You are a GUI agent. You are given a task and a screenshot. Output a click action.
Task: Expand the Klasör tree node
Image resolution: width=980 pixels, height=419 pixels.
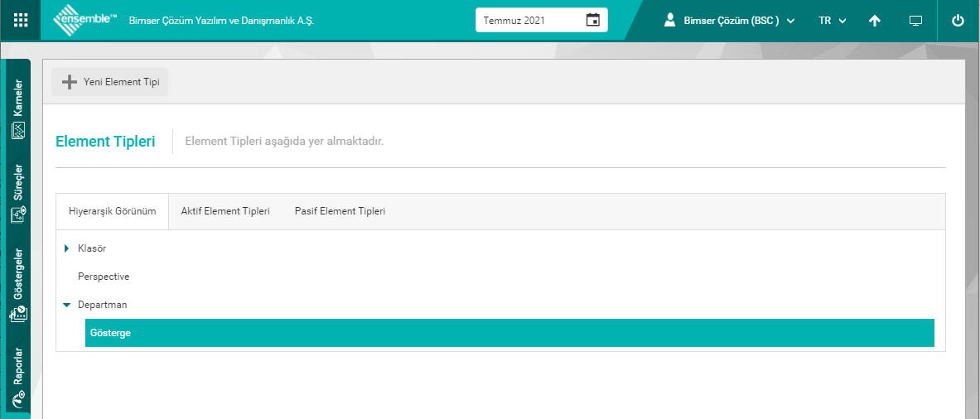[x=66, y=248]
